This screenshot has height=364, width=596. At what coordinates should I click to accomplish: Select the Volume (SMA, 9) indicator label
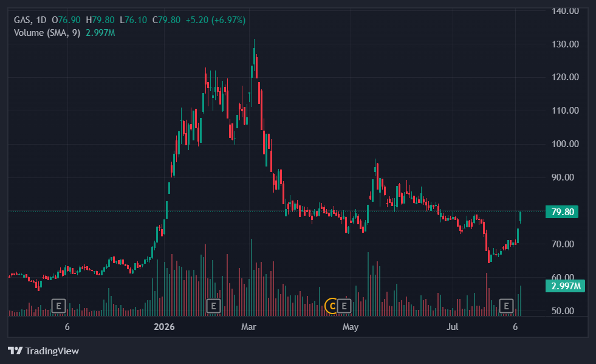tap(47, 33)
